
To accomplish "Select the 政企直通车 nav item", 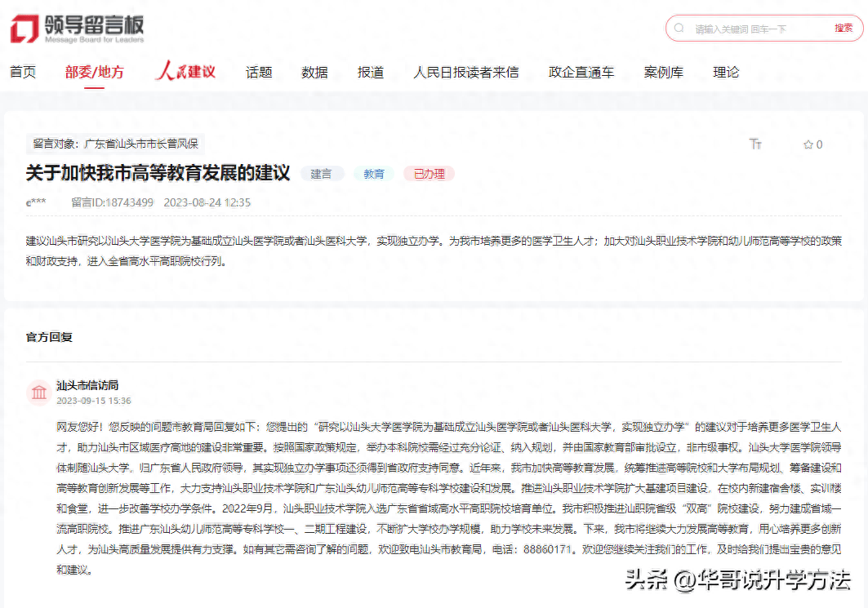I will [581, 73].
